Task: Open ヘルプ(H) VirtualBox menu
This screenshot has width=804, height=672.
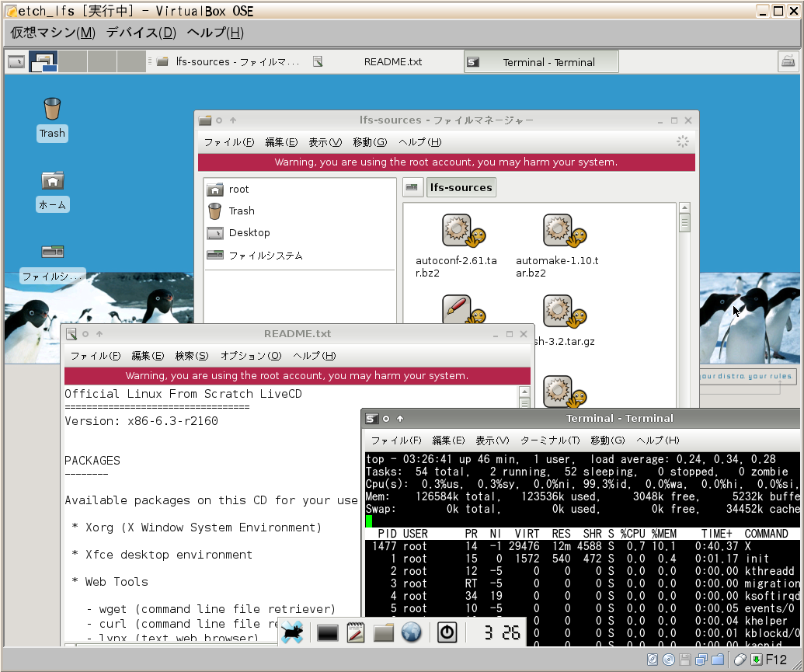Action: point(215,33)
